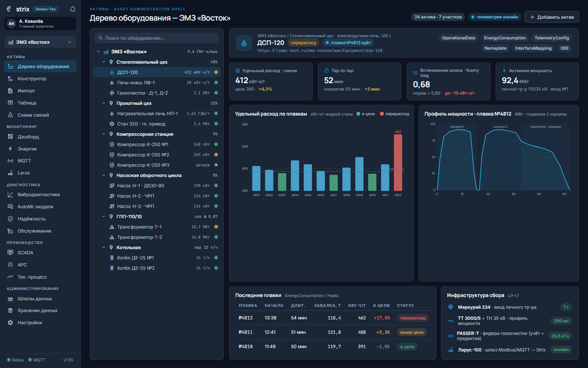Click the MQTT sidebar icon
The image size is (588, 368).
[x=10, y=161]
